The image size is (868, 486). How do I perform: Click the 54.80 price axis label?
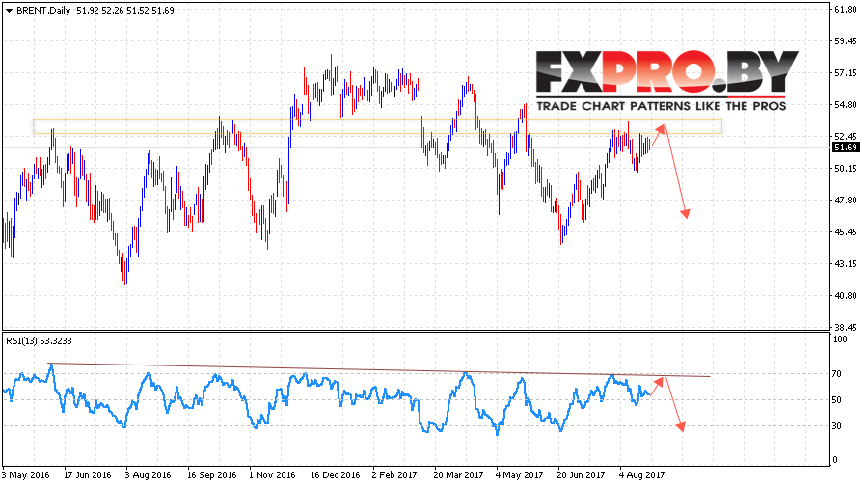[845, 104]
